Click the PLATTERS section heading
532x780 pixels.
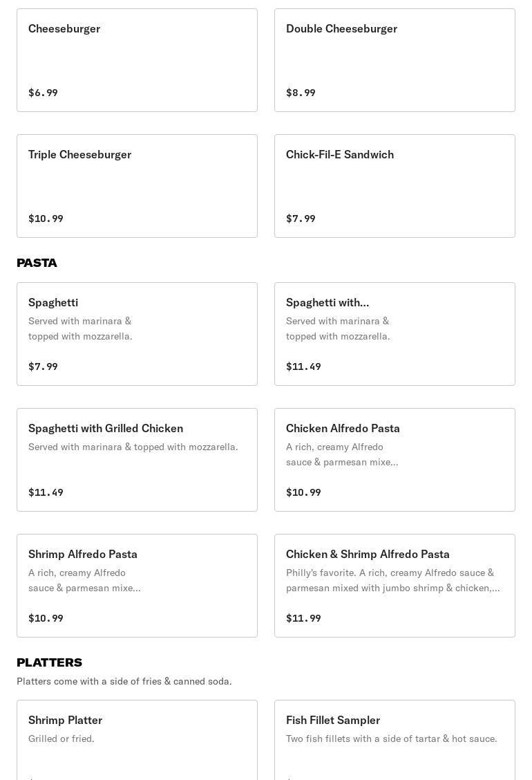(x=49, y=662)
